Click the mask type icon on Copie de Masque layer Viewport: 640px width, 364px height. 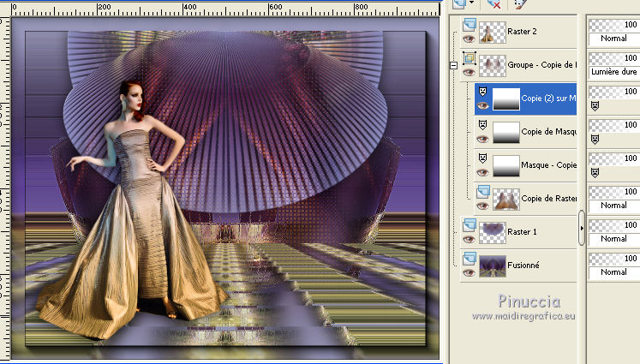482,125
